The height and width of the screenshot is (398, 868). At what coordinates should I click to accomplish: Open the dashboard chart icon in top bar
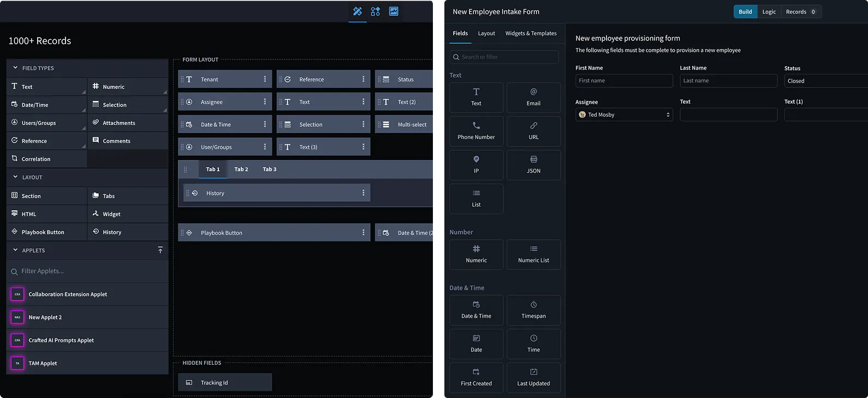coord(394,11)
